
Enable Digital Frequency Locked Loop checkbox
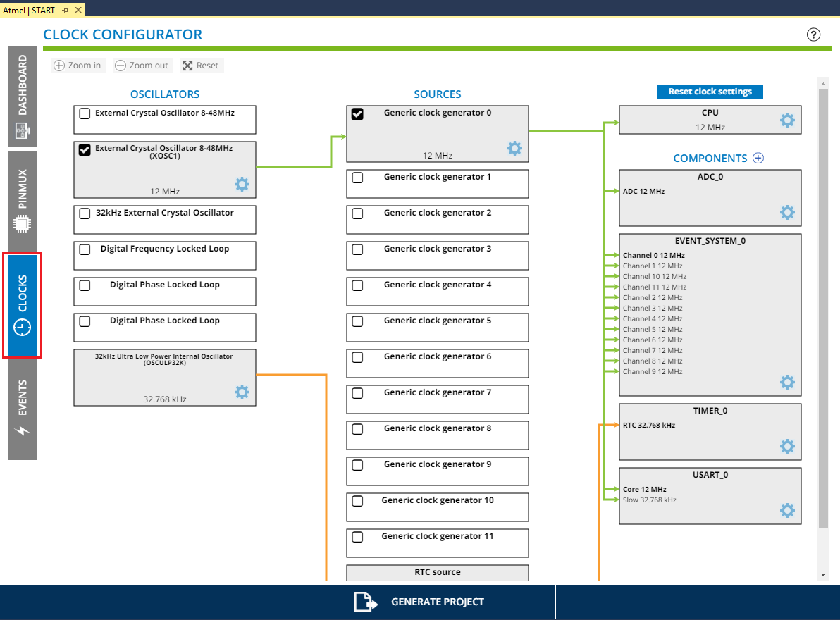coord(85,249)
